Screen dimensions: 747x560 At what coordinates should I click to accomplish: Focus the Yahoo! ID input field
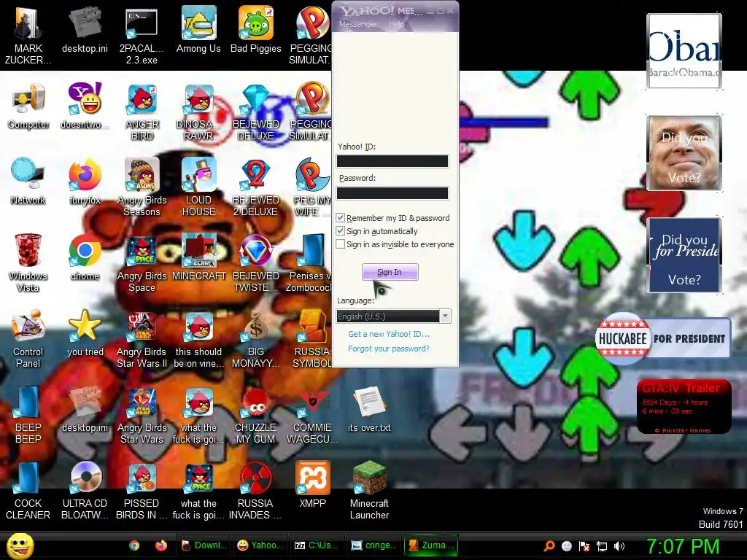(392, 161)
